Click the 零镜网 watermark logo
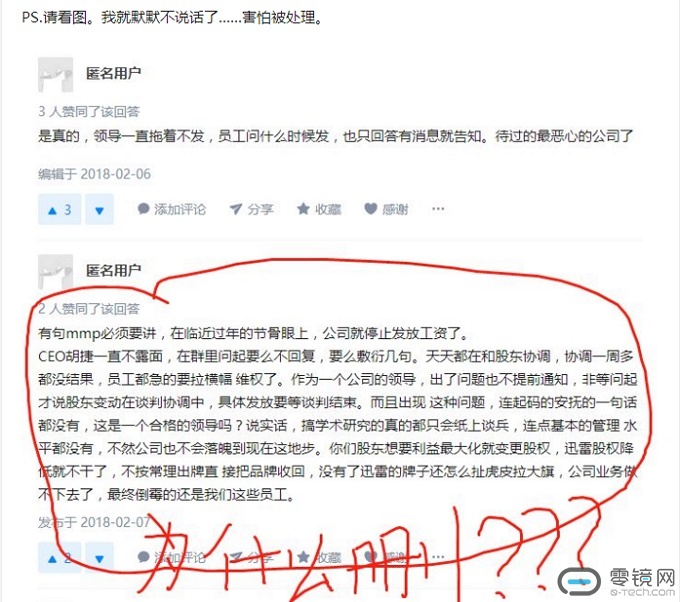The image size is (680, 602). (616, 582)
